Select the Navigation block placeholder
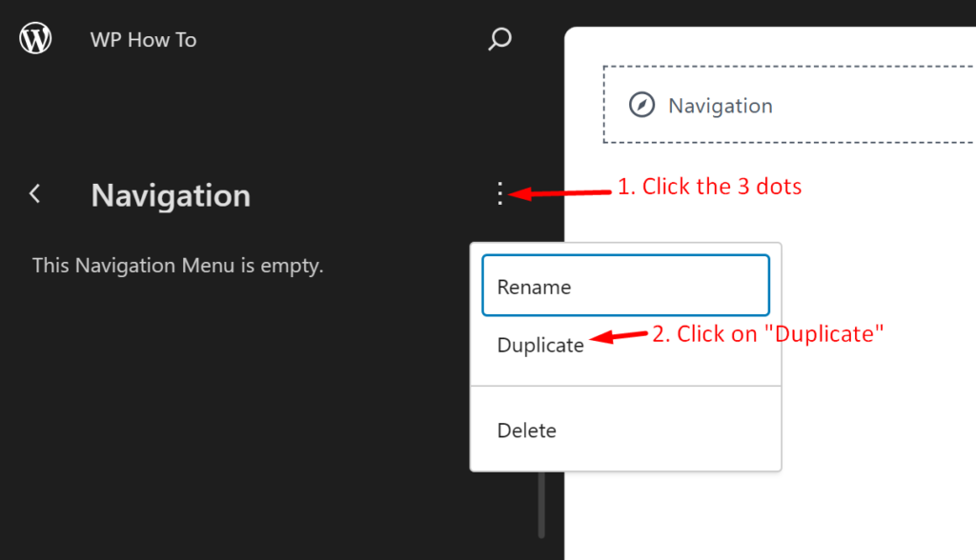Screen dimensions: 976x560 click(x=789, y=105)
